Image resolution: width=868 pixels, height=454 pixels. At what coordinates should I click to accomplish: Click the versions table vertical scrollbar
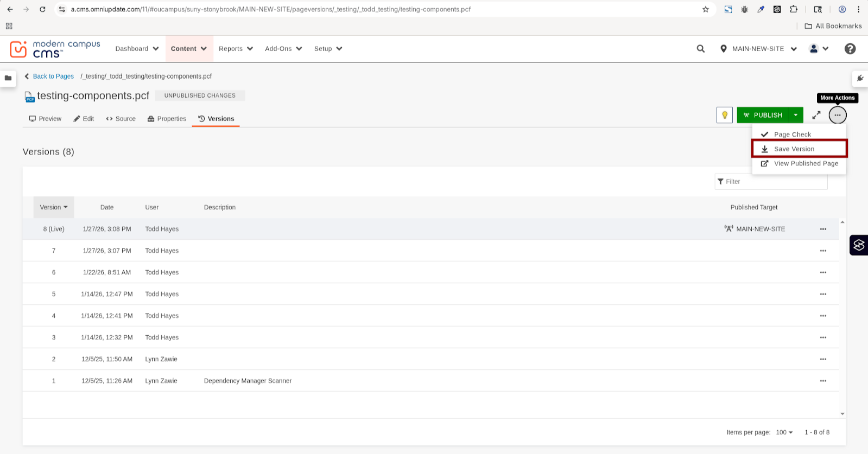click(x=842, y=318)
